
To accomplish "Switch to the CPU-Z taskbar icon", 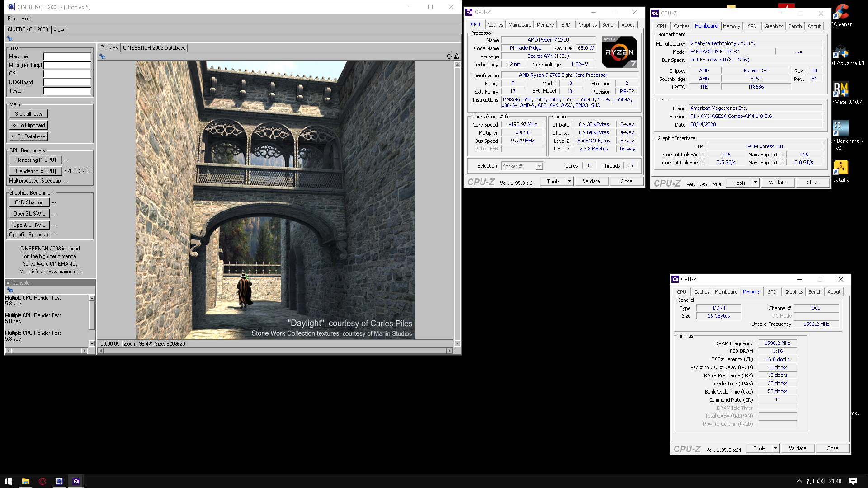I will (x=76, y=481).
